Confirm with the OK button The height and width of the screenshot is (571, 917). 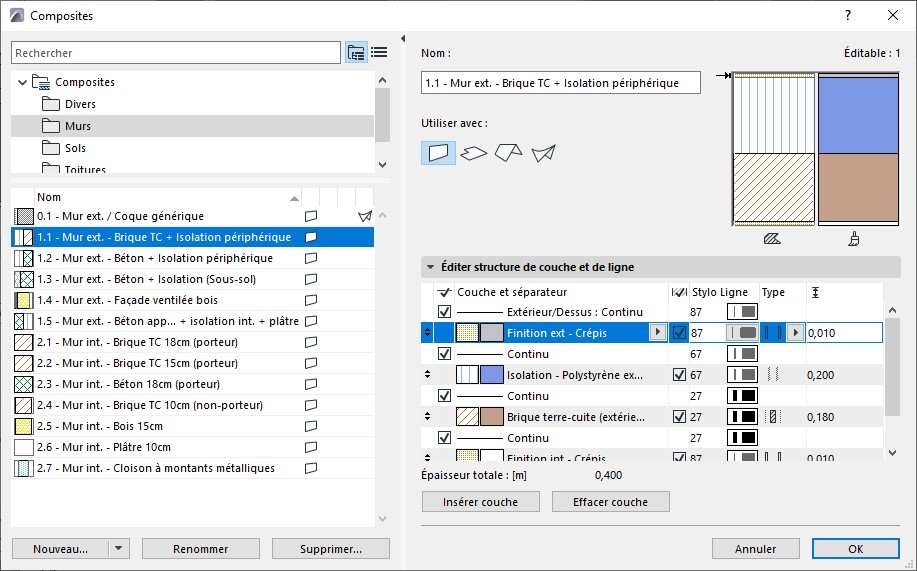(x=856, y=549)
